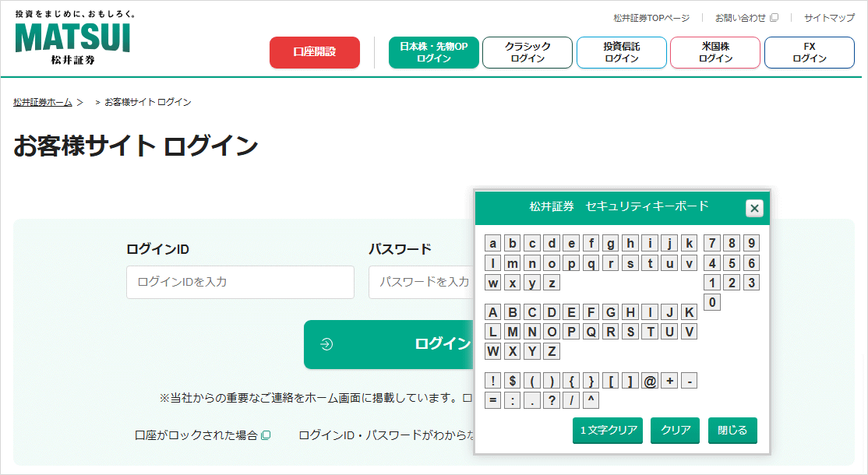The width and height of the screenshot is (868, 475).
Task: Tap uppercase K key
Action: click(690, 312)
